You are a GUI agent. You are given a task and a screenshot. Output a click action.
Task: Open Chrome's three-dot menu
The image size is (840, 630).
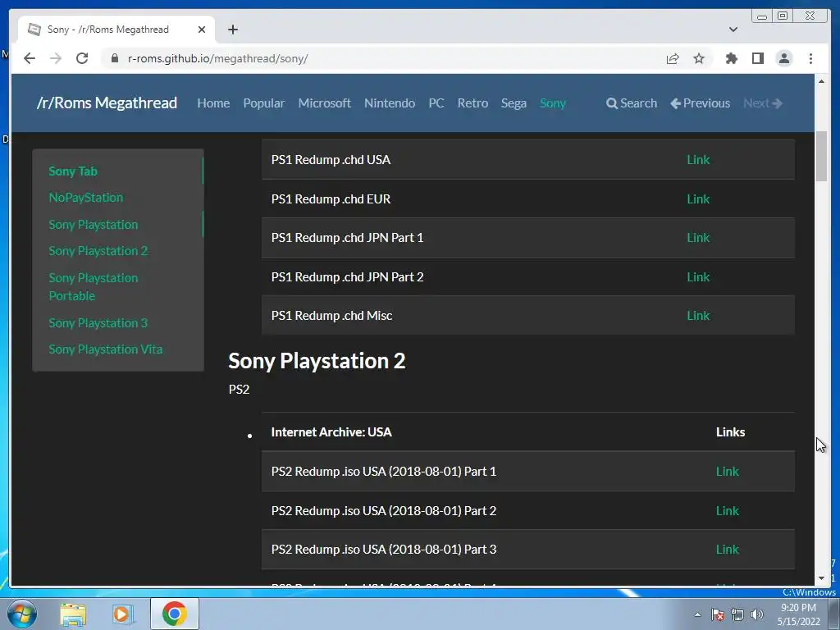click(810, 58)
